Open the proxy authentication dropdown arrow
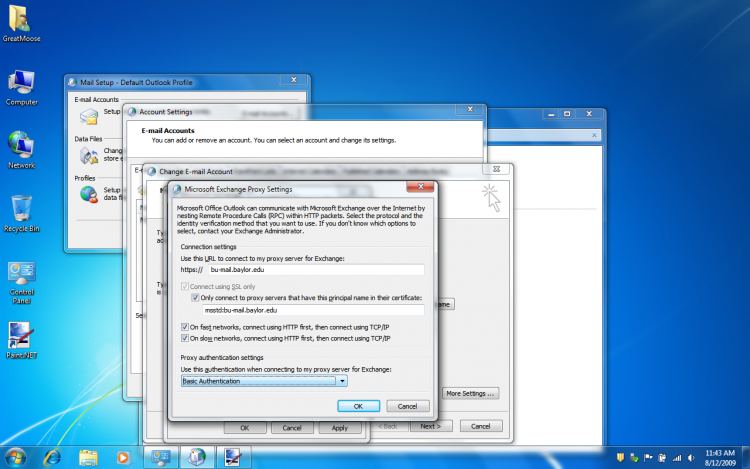 [x=342, y=381]
